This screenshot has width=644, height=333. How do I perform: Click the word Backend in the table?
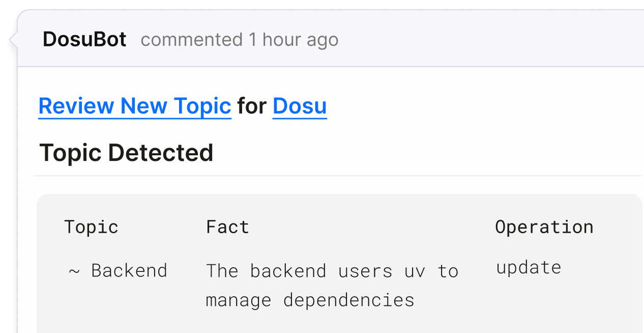[x=130, y=270]
